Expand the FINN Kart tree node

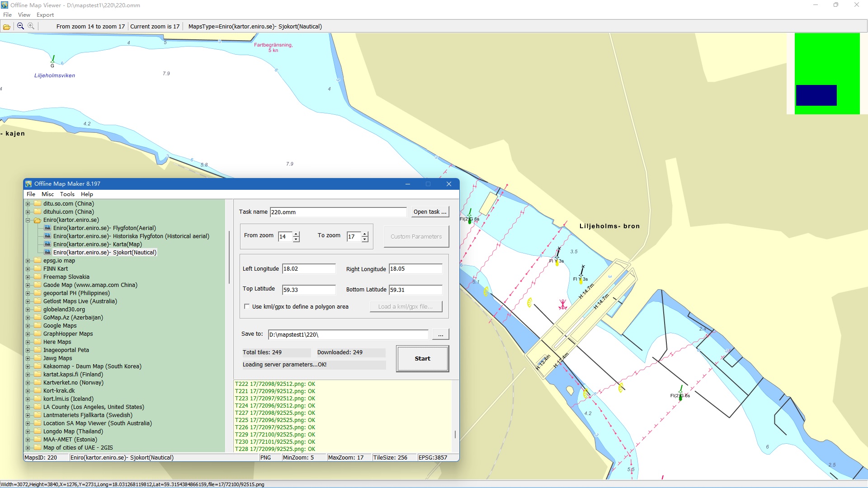(28, 269)
